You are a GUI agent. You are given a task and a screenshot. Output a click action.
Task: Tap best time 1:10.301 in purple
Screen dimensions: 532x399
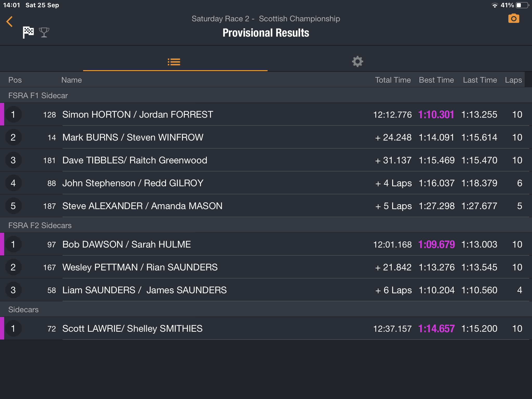(x=436, y=115)
